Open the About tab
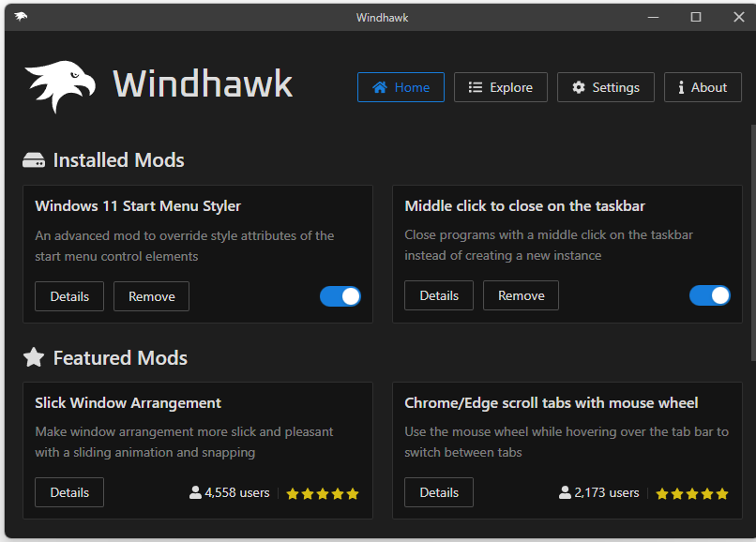 click(x=703, y=87)
